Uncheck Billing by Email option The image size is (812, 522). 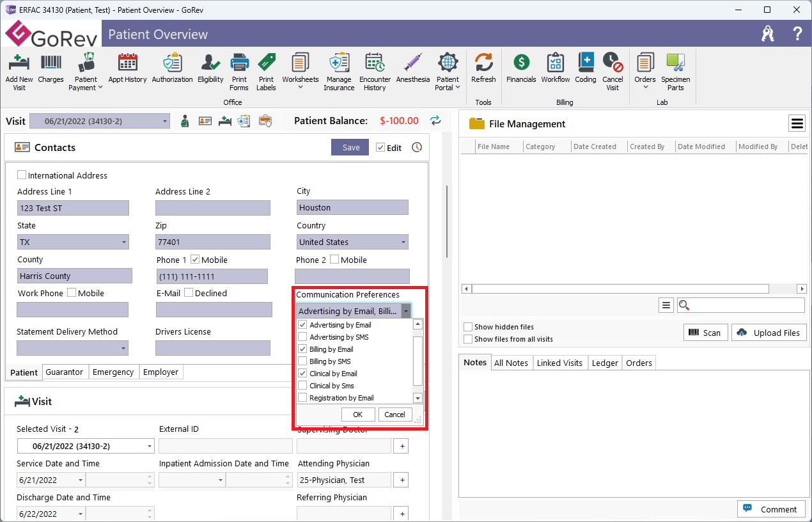click(302, 349)
